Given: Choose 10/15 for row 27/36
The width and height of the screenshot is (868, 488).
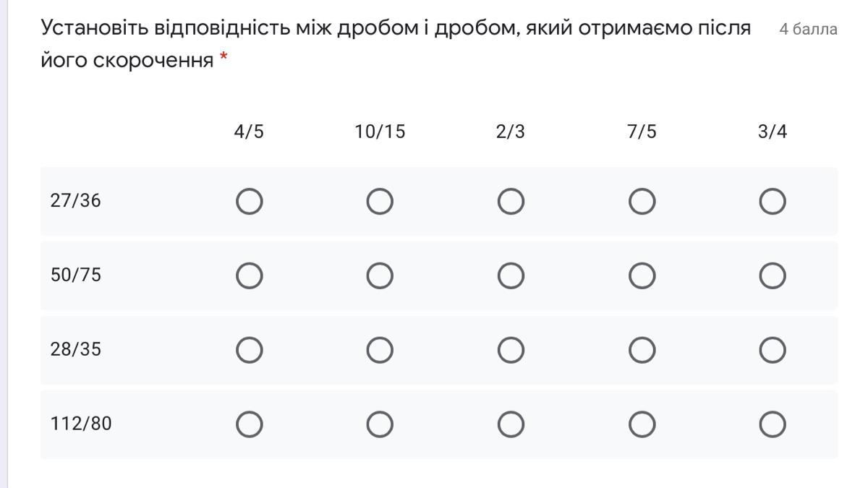Looking at the screenshot, I should [380, 202].
